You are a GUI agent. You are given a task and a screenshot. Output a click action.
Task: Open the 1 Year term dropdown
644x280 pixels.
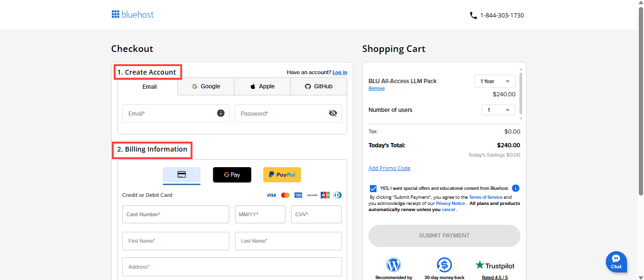(x=494, y=81)
